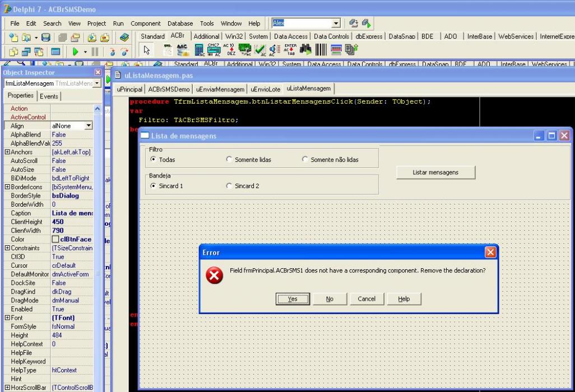The height and width of the screenshot is (392, 575).
Task: Select the speaker component icon
Action: [274, 50]
